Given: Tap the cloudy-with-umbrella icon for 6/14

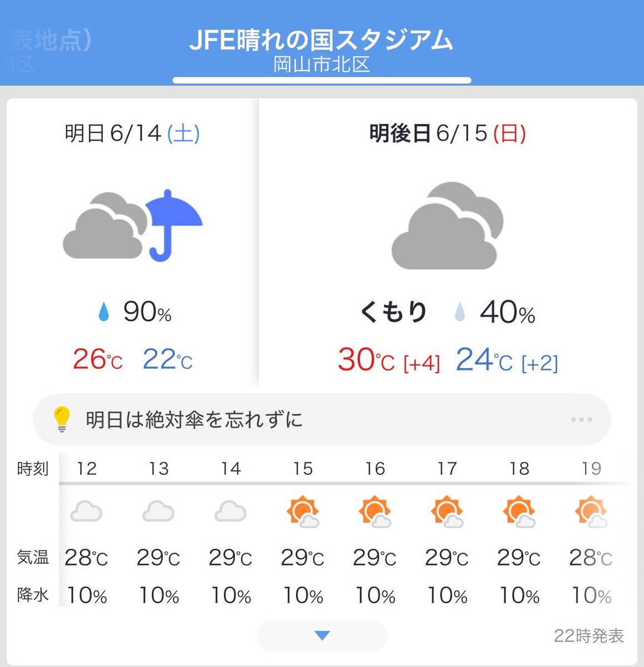Looking at the screenshot, I should (133, 226).
